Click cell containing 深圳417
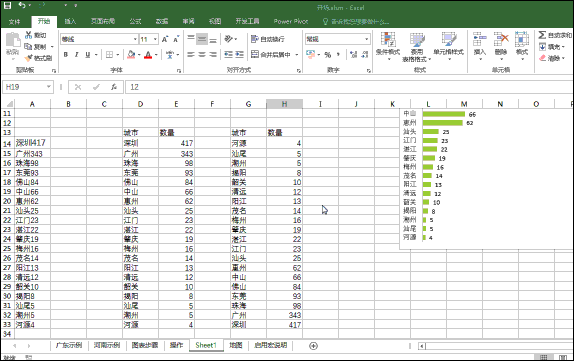Screen dimensions: 574x361 (32, 143)
